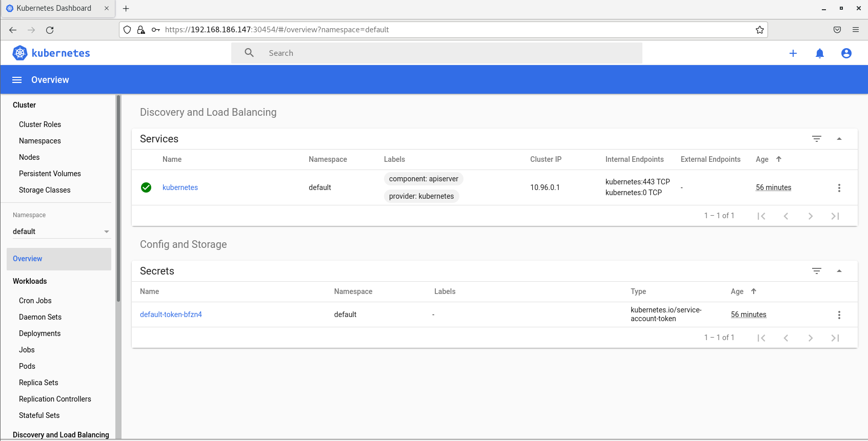Click the create new resource plus icon

click(x=793, y=53)
